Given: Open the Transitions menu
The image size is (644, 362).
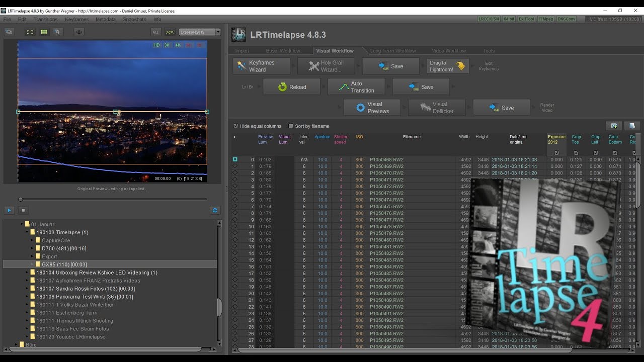Looking at the screenshot, I should click(x=46, y=19).
